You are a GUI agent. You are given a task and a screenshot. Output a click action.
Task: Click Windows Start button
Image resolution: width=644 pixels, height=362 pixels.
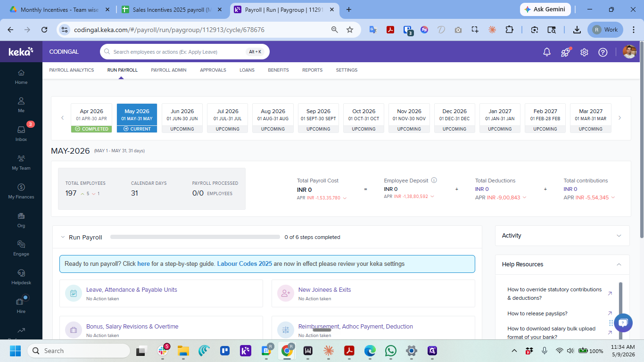click(16, 351)
